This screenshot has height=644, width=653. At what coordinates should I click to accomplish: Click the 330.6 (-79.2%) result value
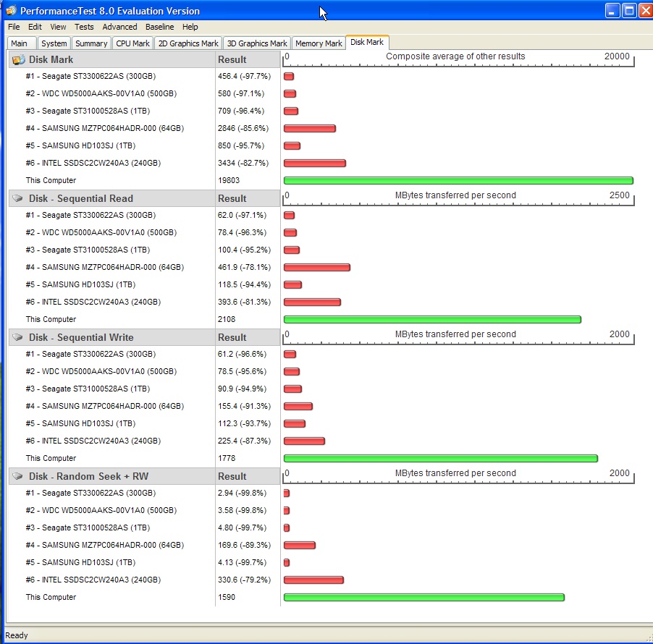pyautogui.click(x=244, y=580)
